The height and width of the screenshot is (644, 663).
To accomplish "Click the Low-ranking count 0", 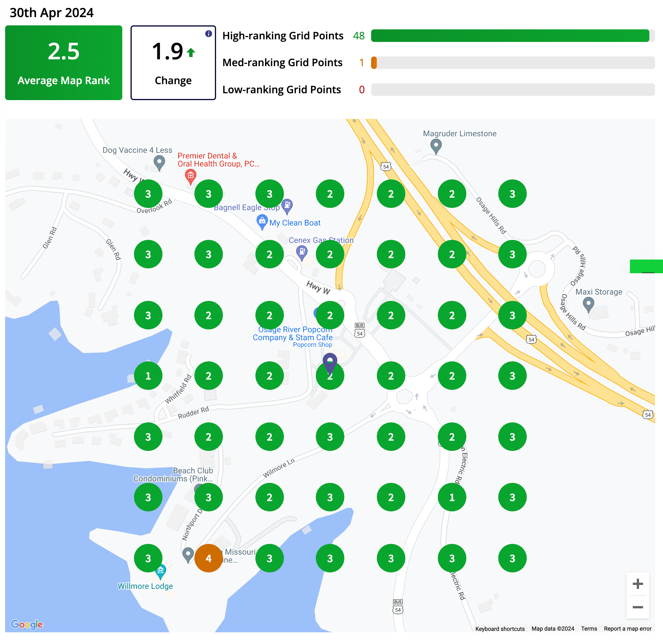I will 362,90.
